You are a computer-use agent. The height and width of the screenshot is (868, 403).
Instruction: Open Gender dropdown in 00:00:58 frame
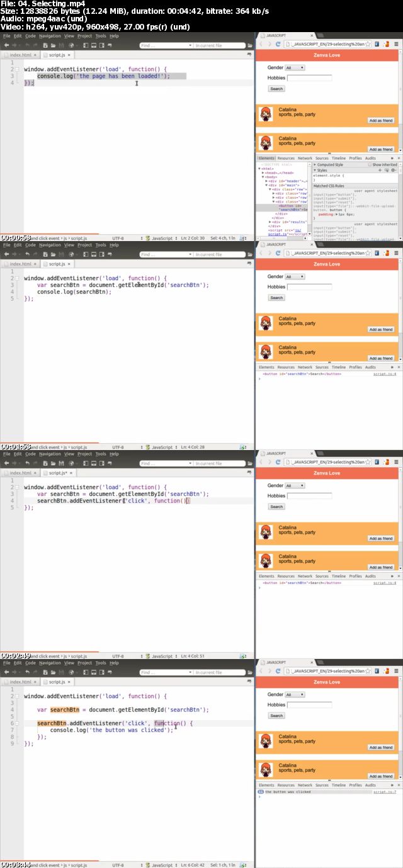[295, 67]
